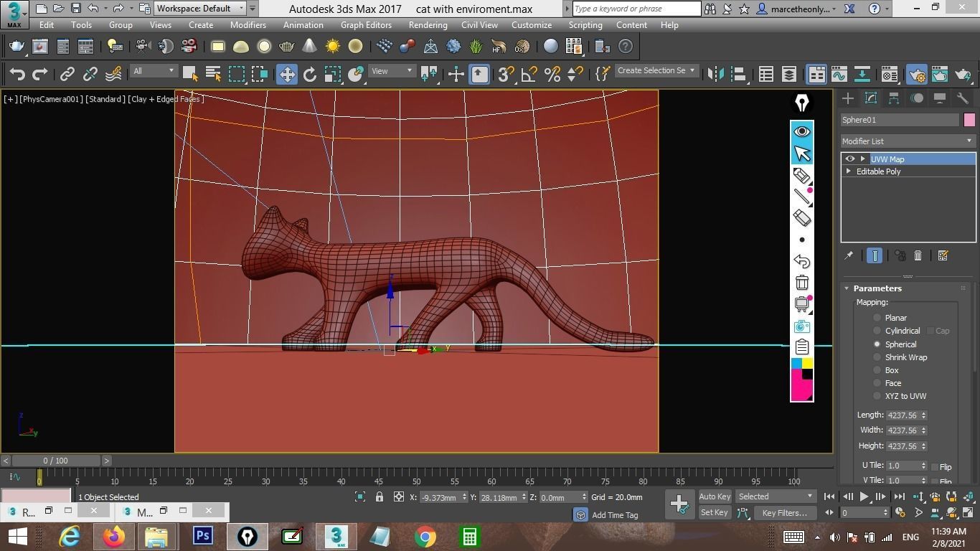Open the Modifier List dropdown
Image resolution: width=980 pixels, height=551 pixels.
908,141
